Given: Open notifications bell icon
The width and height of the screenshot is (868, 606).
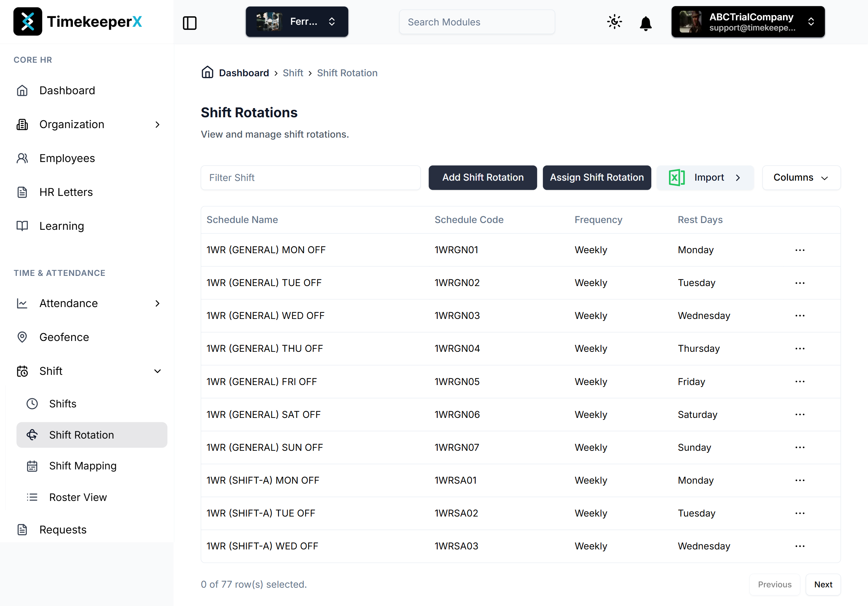Looking at the screenshot, I should pos(646,23).
